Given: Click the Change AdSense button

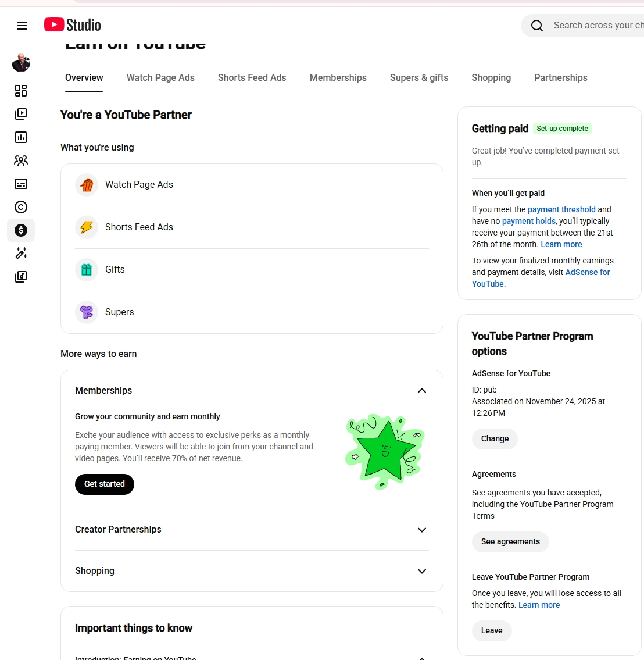Looking at the screenshot, I should click(495, 439).
